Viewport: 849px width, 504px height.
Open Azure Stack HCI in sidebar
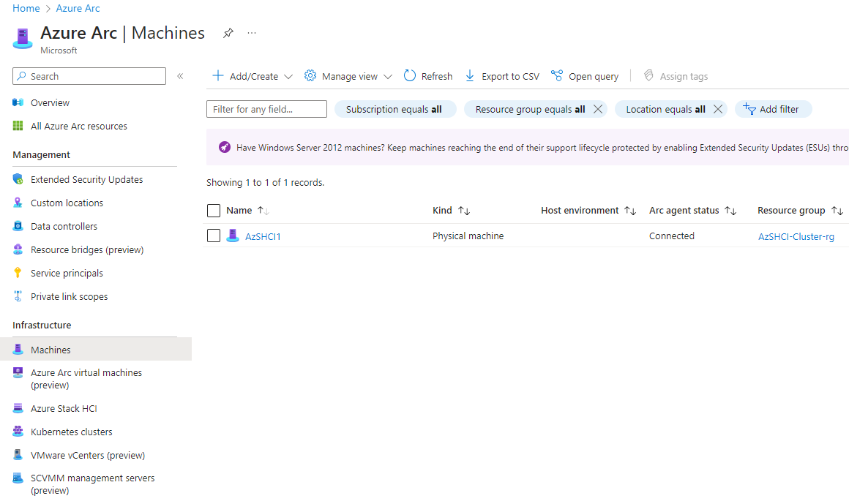(64, 408)
